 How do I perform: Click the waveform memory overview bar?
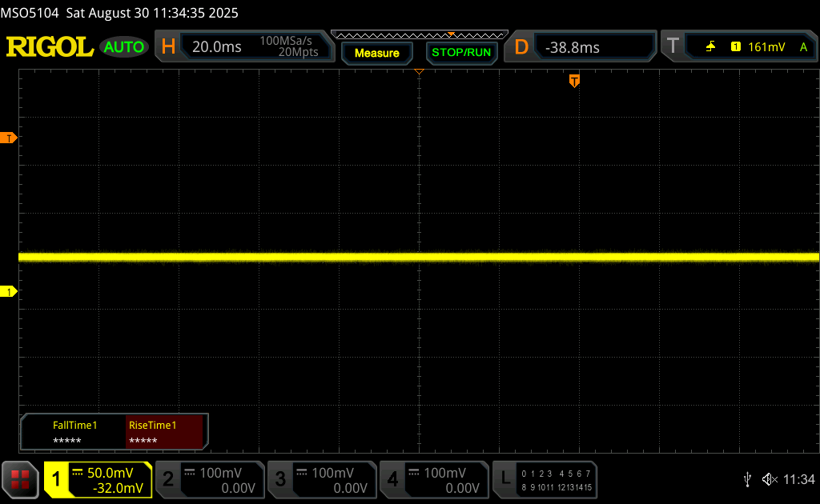(x=420, y=35)
